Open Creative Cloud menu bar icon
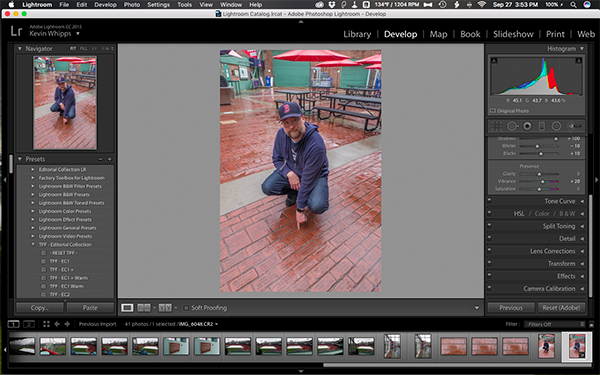 [x=319, y=5]
